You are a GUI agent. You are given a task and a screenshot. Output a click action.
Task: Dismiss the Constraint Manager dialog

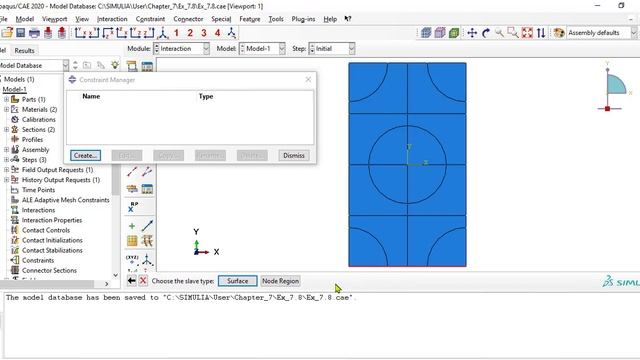[294, 156]
